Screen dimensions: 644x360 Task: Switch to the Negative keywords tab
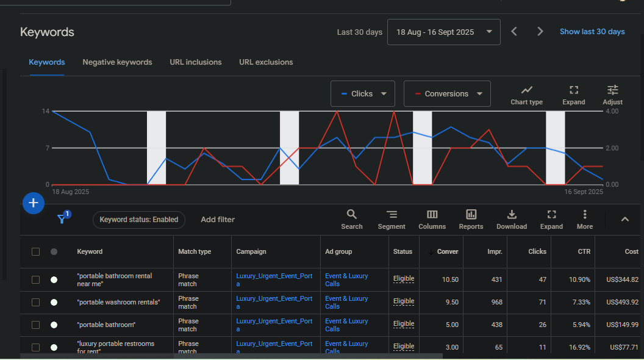[x=117, y=62]
